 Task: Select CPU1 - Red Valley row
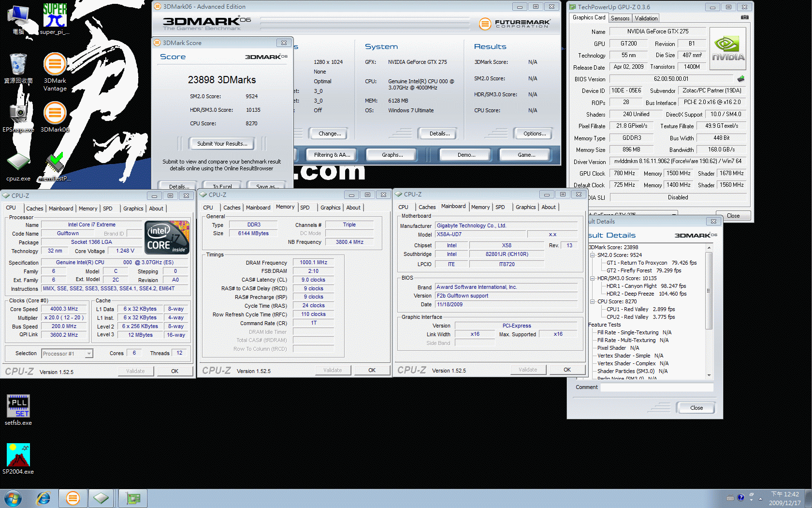640,309
